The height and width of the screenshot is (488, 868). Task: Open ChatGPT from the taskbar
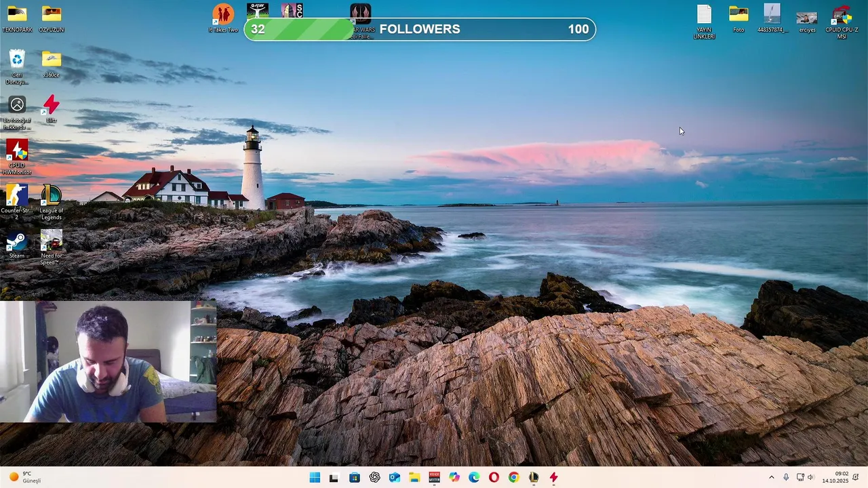click(374, 477)
